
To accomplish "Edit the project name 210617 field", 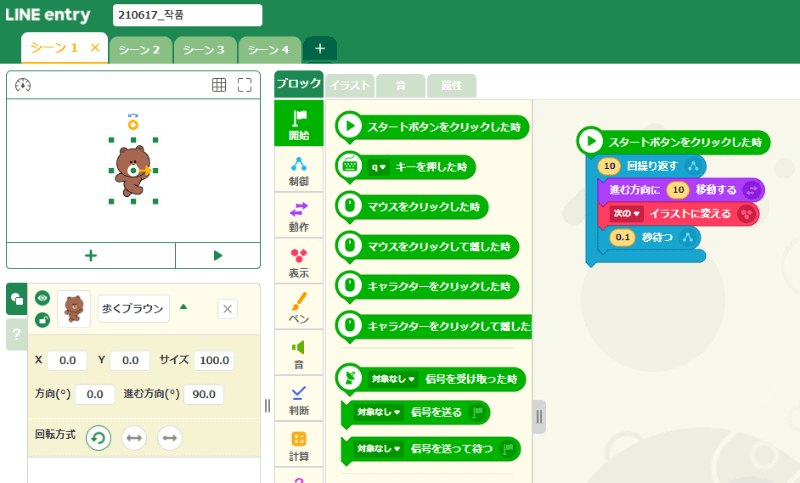I will [187, 15].
